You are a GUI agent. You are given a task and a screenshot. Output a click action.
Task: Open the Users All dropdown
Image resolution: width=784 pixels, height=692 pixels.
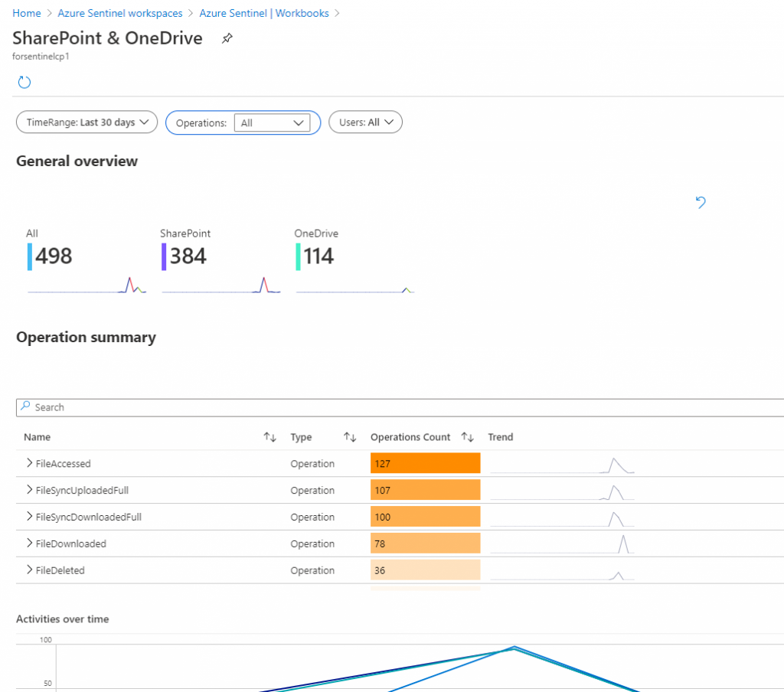click(365, 122)
